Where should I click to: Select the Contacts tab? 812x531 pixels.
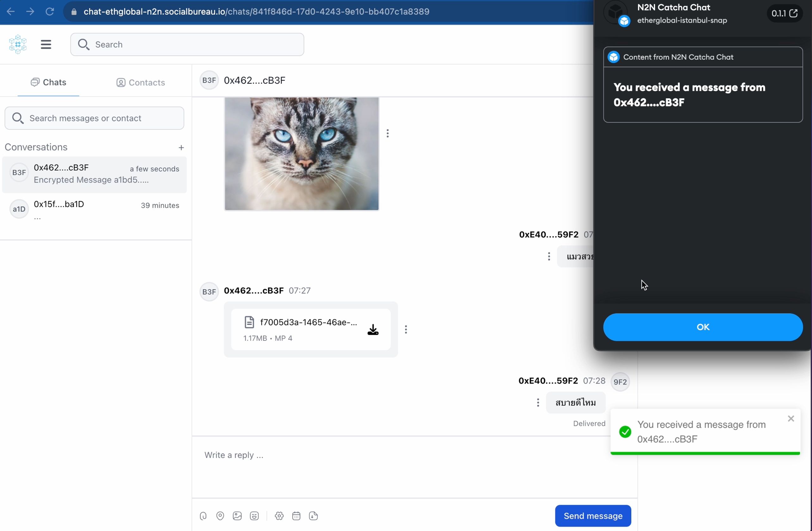pos(140,82)
